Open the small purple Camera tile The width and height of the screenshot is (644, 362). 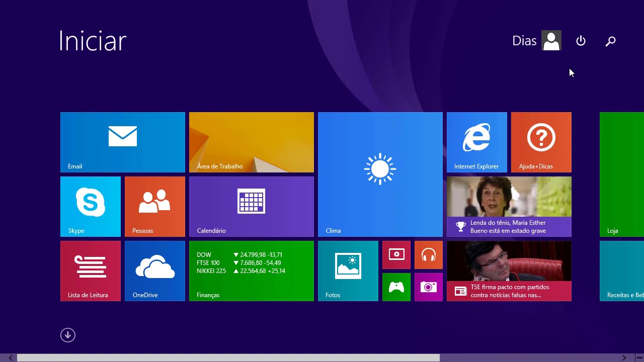pos(429,287)
